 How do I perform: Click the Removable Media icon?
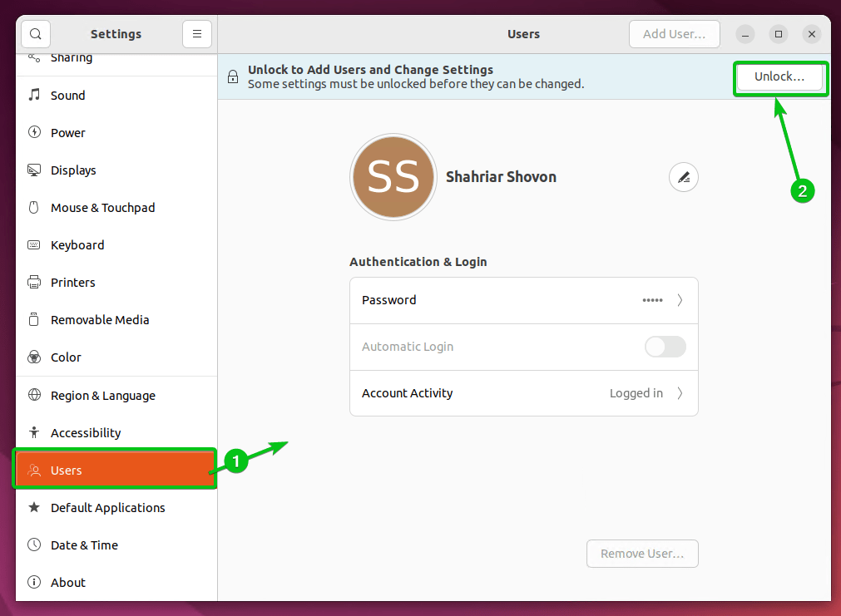(34, 319)
